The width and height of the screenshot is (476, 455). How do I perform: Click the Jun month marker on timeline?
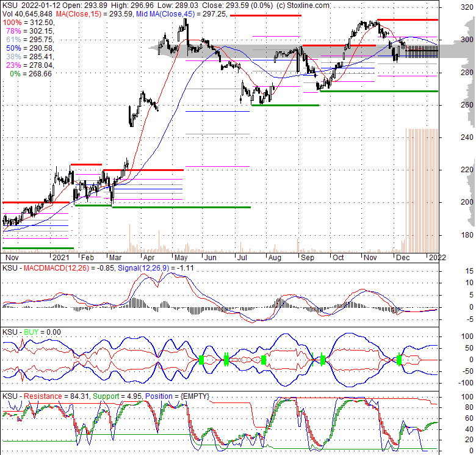(210, 258)
